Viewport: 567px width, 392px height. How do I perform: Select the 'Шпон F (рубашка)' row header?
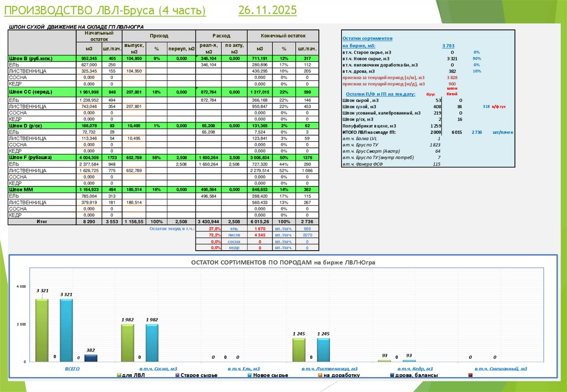pos(42,158)
